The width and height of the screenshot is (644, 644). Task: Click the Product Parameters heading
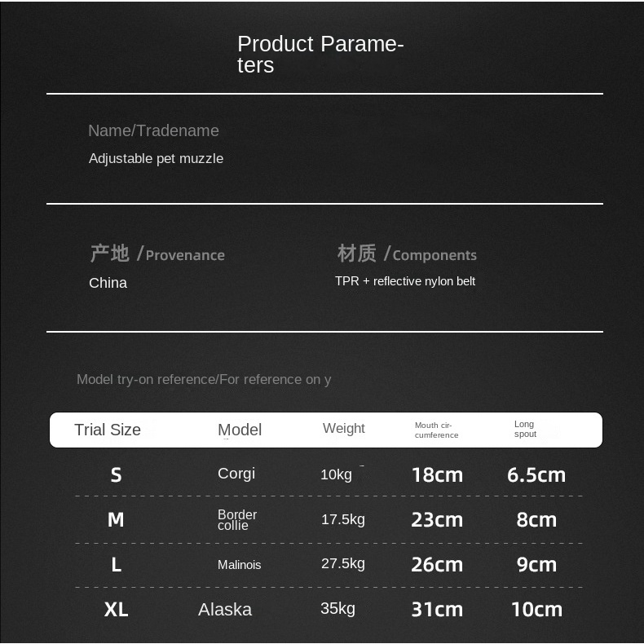(320, 55)
